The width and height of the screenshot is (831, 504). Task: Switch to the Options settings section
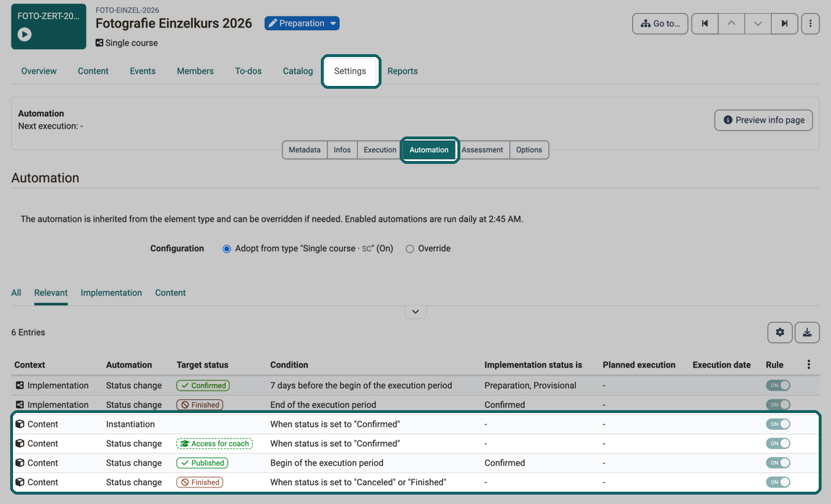pyautogui.click(x=529, y=149)
